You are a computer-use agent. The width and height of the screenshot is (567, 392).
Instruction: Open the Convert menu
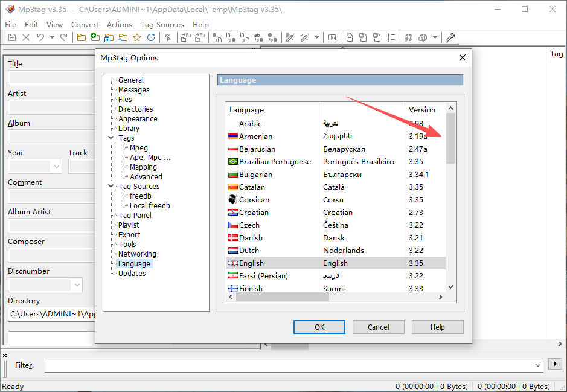coord(85,24)
